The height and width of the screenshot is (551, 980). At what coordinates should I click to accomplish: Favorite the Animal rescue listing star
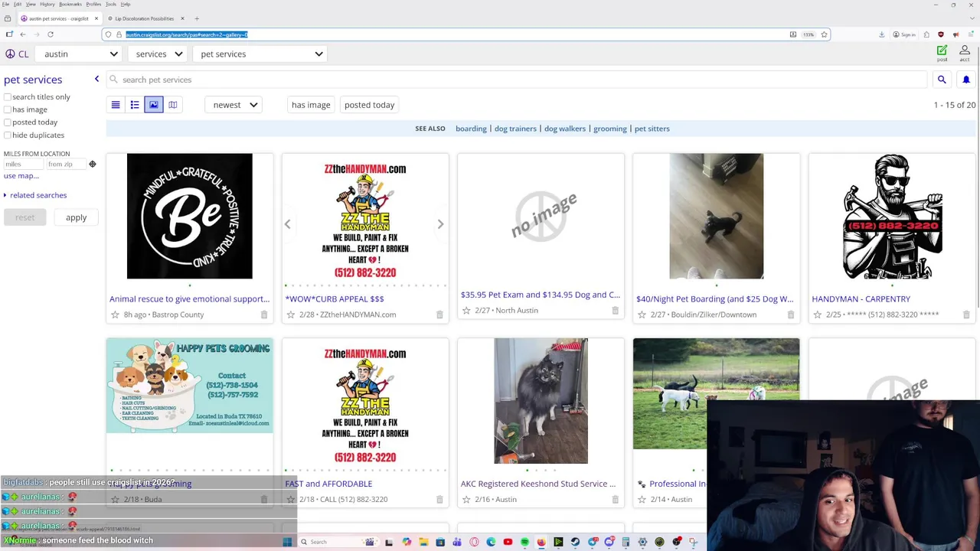click(115, 315)
